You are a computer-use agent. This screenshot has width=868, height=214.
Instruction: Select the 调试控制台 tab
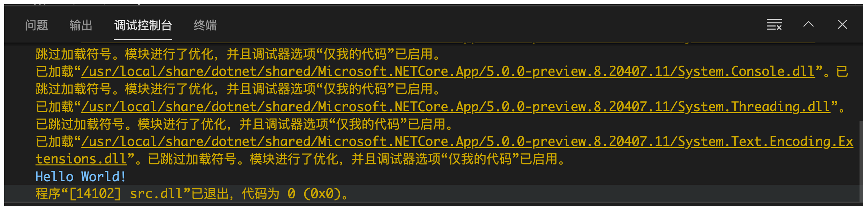click(x=143, y=25)
